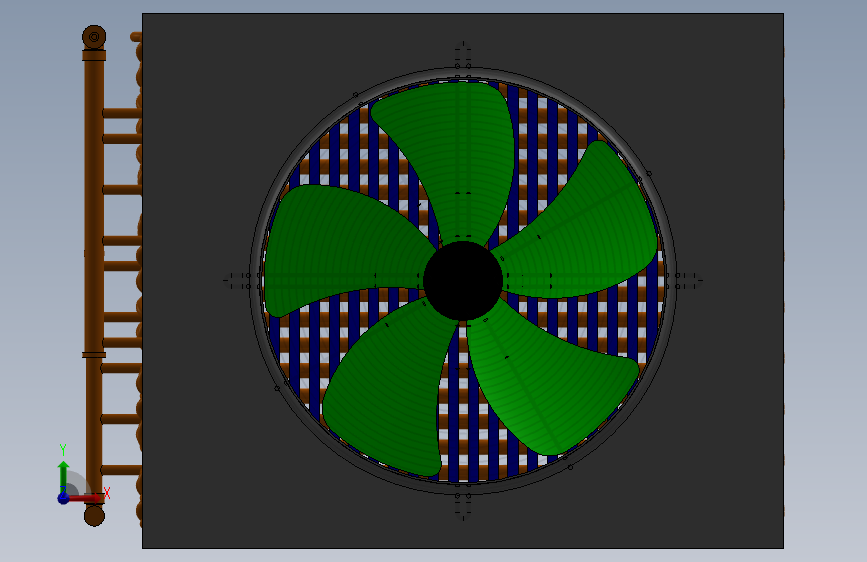
Task: Click the round cap atop copper pipe
Action: (x=94, y=37)
